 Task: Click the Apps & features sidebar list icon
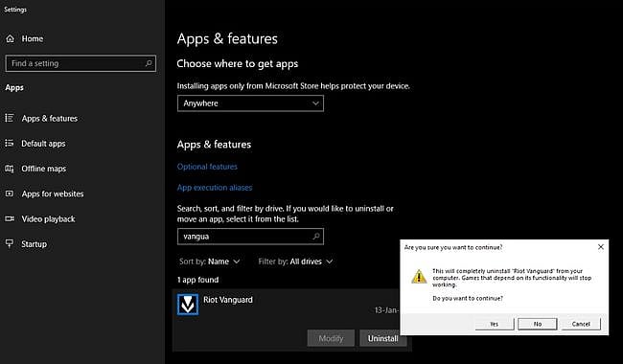tap(10, 118)
